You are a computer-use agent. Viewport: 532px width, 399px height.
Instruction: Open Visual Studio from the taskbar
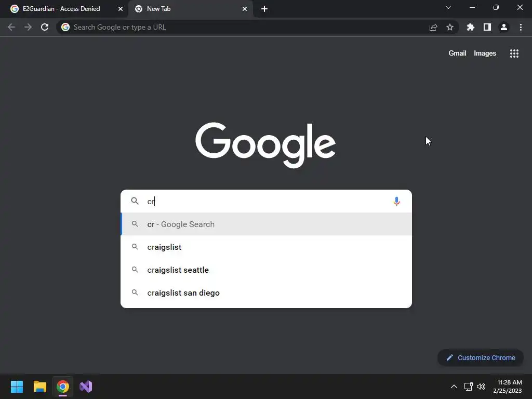pos(86,387)
